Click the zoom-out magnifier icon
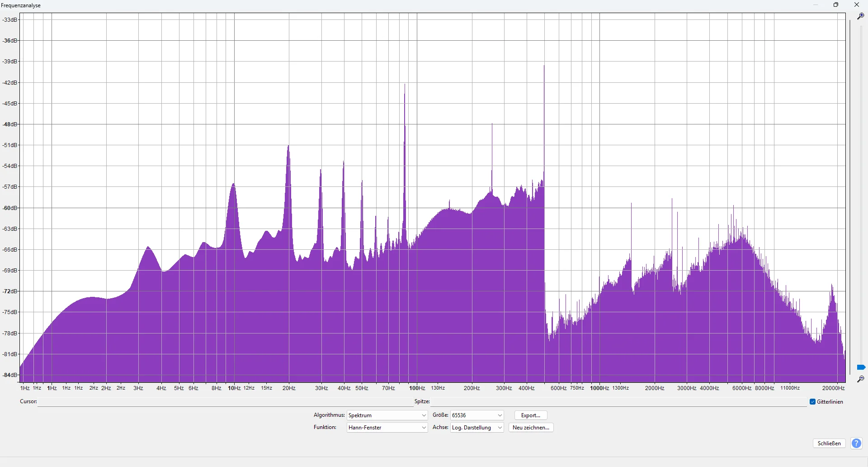 click(x=861, y=379)
